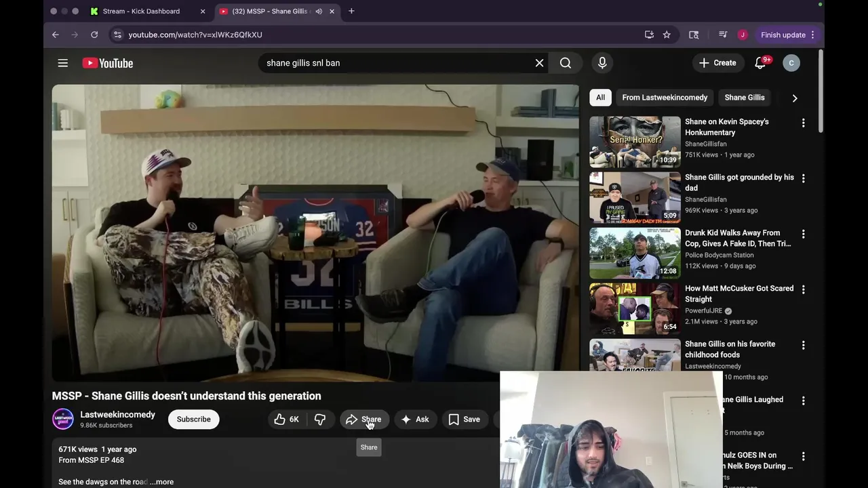Start voice search with the microphone icon
This screenshot has width=868, height=488.
coord(602,63)
